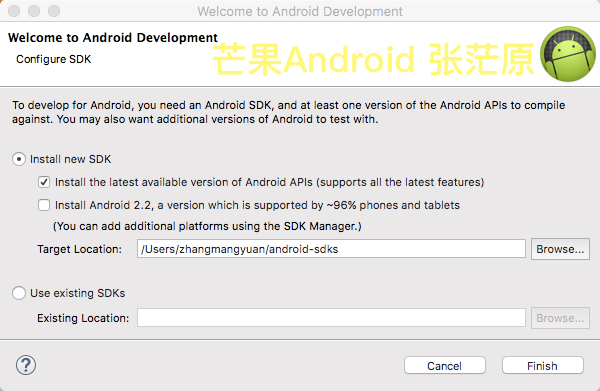The height and width of the screenshot is (391, 600).
Task: Click the Android robot logo
Action: [568, 54]
